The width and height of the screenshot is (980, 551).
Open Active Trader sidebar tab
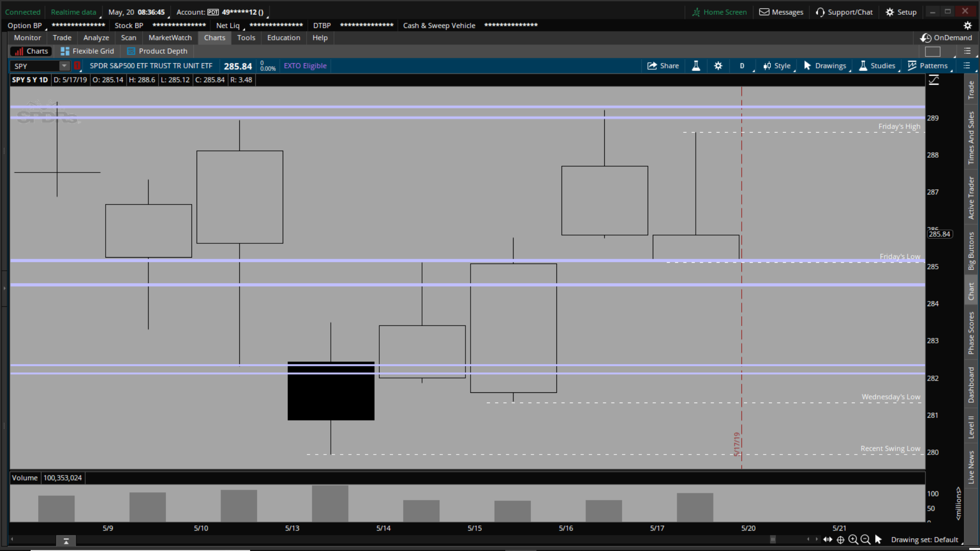(x=971, y=198)
